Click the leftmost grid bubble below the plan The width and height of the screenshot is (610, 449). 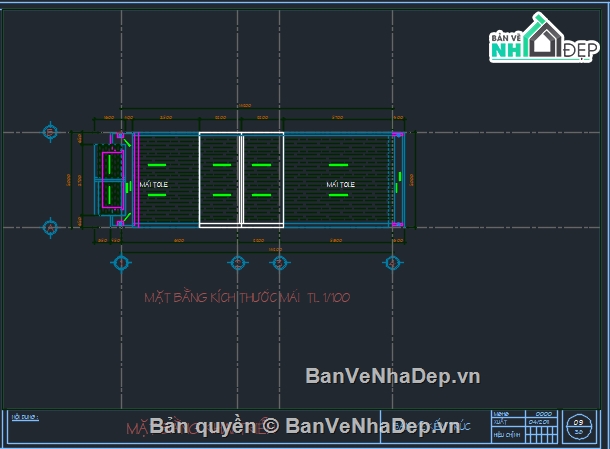121,263
